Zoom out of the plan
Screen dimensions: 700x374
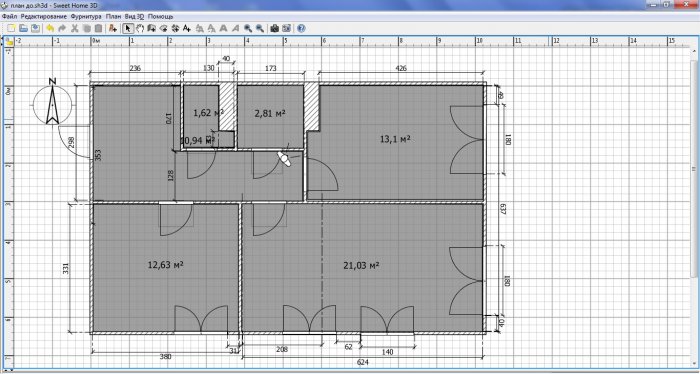(x=260, y=28)
